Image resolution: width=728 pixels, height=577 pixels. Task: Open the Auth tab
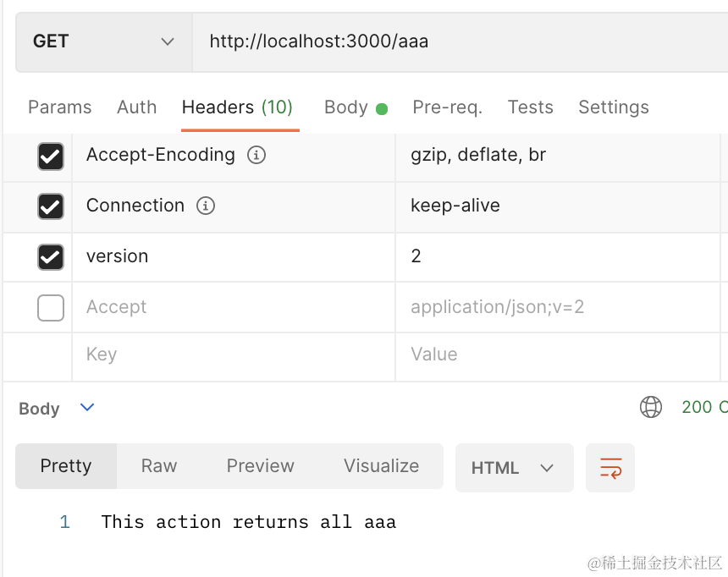coord(136,107)
